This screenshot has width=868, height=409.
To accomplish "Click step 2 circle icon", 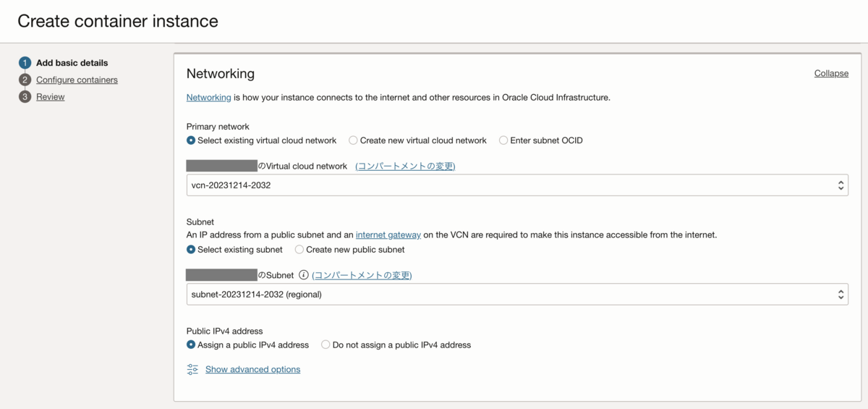I will point(25,80).
